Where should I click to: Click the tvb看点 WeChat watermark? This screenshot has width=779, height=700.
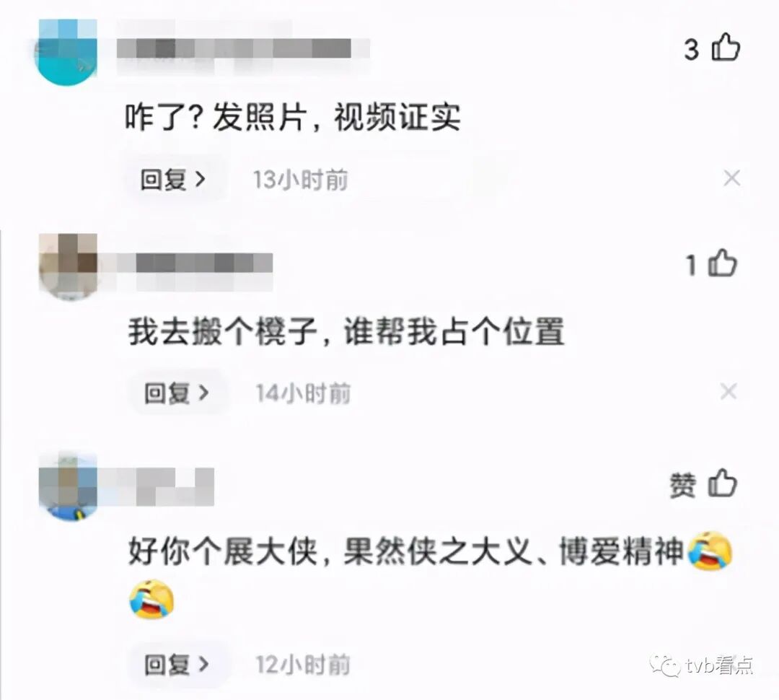[703, 665]
